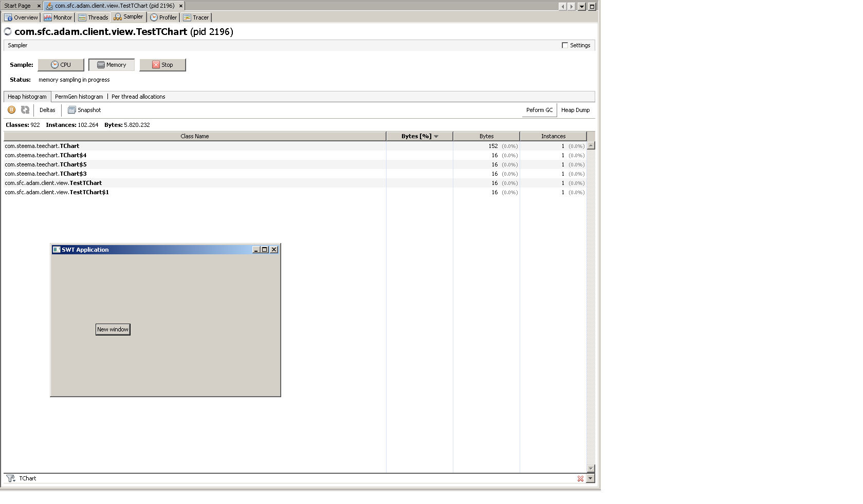This screenshot has height=504, width=863.
Task: Open the filter history dropdown arrow
Action: (590, 478)
